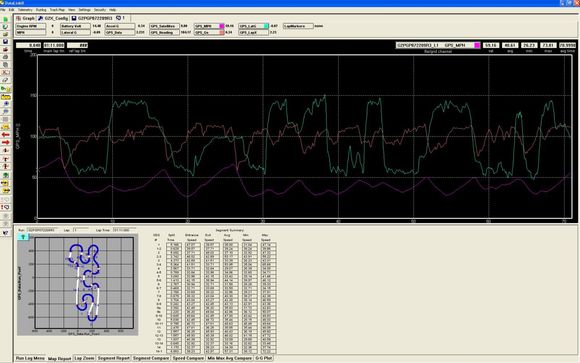Viewport: 580px width, 363px height.
Task: Click the blue dot icon in toolbar
Action: 6,104
